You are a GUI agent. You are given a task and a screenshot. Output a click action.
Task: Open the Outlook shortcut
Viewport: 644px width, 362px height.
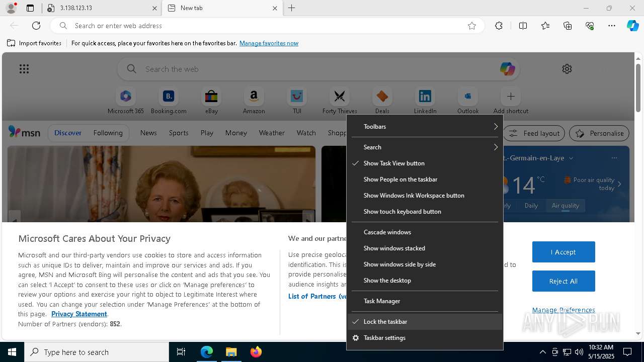point(468,101)
